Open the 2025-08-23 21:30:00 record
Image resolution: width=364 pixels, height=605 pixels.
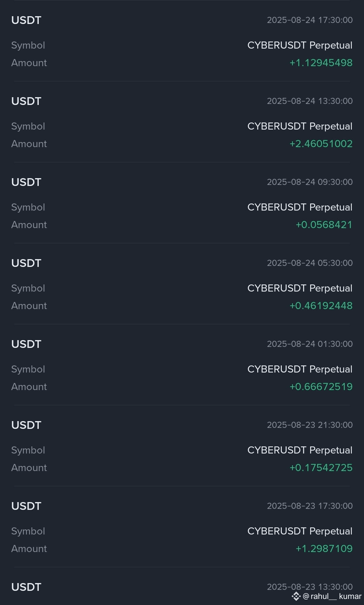(182, 446)
